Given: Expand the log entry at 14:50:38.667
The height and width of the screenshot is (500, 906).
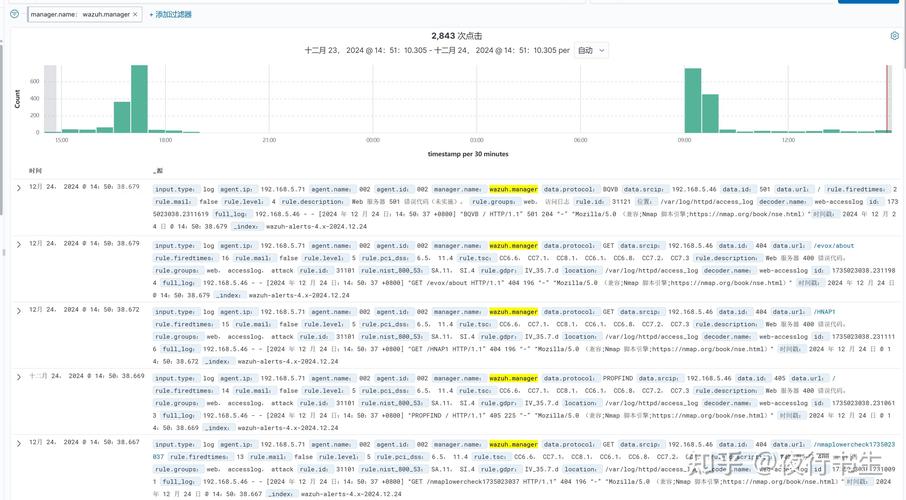Looking at the screenshot, I should (18, 443).
